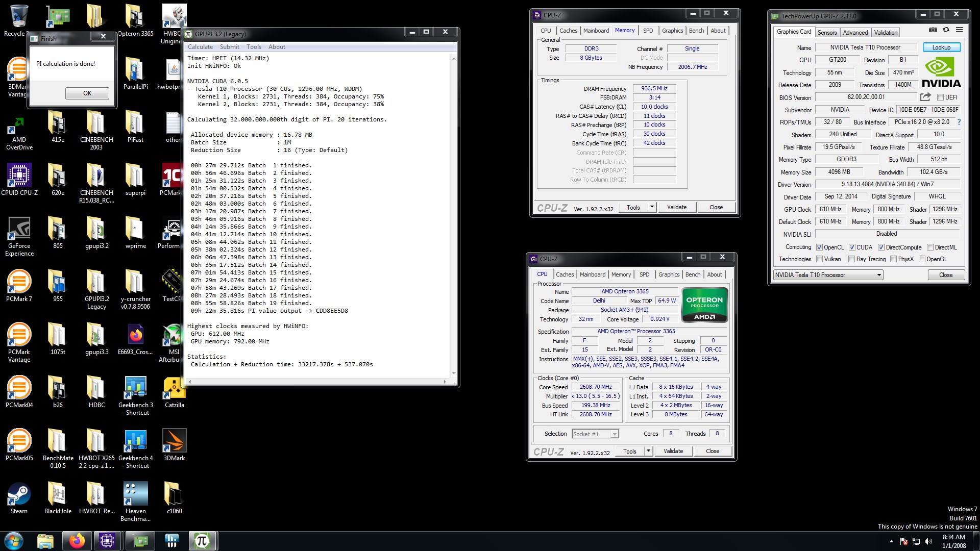This screenshot has height=551, width=980.
Task: Toggle the DirectCompute checkbox
Action: [x=881, y=247]
